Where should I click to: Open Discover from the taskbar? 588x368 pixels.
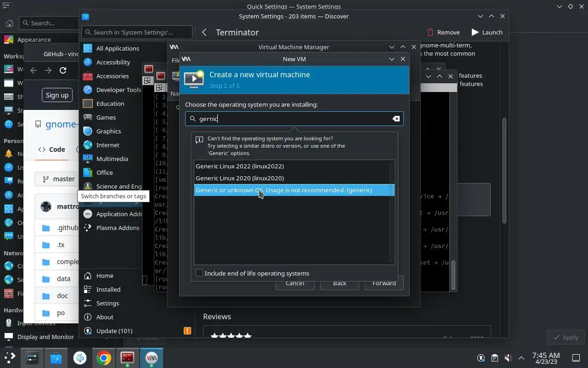click(56, 357)
